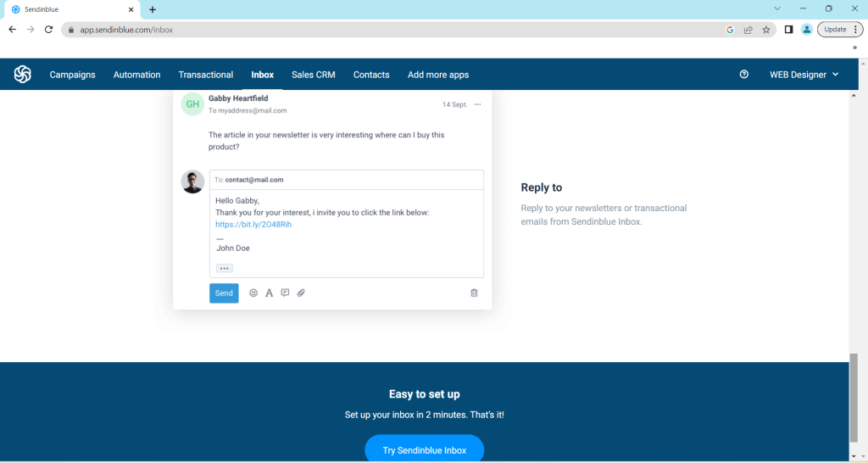Click the To recipient field
The width and height of the screenshot is (868, 463).
[346, 180]
